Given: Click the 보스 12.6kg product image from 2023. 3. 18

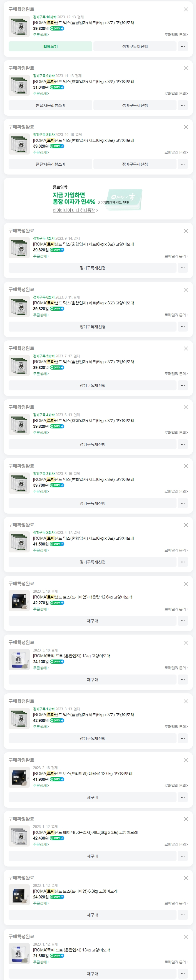Looking at the screenshot, I should tap(19, 600).
